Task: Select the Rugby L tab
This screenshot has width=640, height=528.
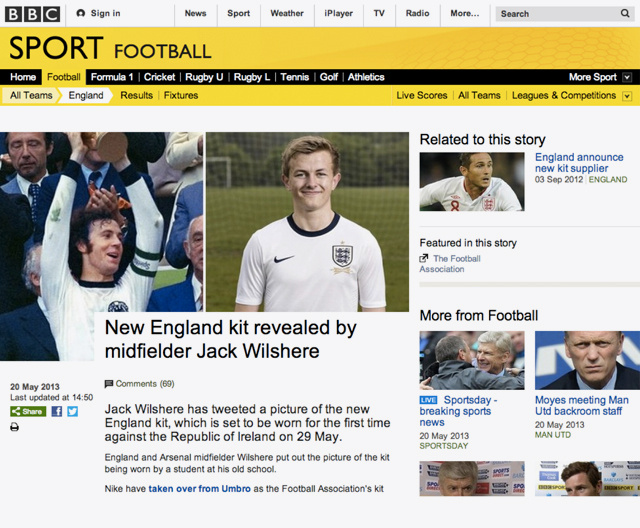Action: tap(252, 77)
